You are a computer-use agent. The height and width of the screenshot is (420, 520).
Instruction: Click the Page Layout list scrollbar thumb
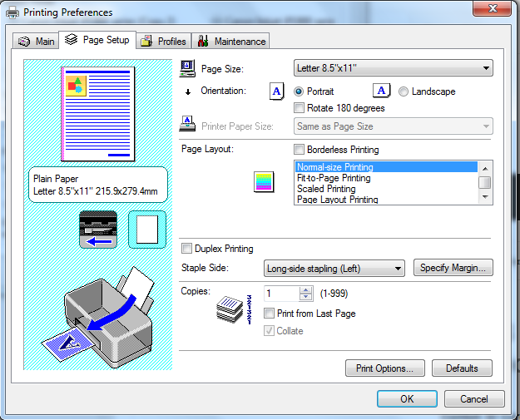485,183
